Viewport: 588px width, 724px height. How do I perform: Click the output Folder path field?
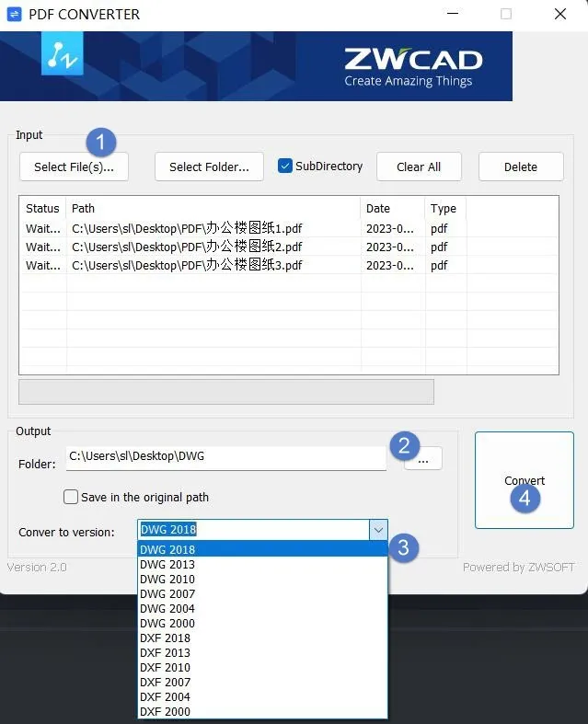(226, 457)
